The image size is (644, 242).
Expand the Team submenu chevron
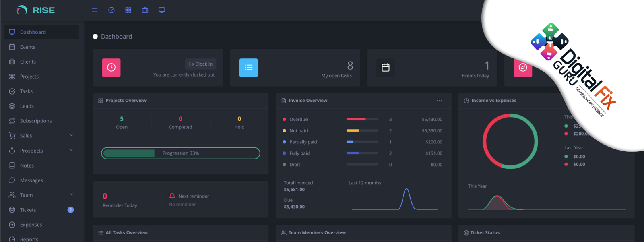point(71,194)
